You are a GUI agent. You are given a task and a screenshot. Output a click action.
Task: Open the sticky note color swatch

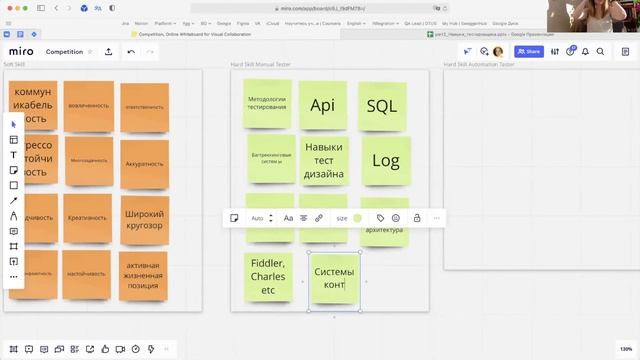tap(358, 218)
